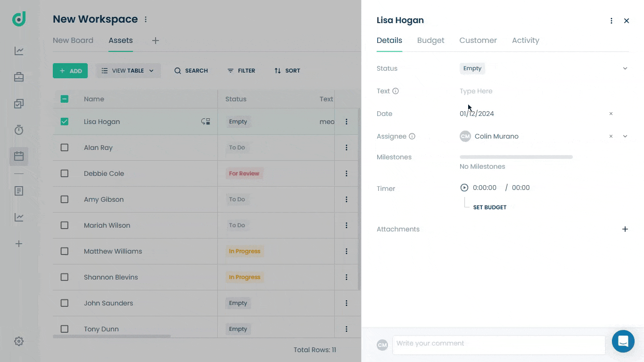Click the Set Budget link

pos(490,207)
